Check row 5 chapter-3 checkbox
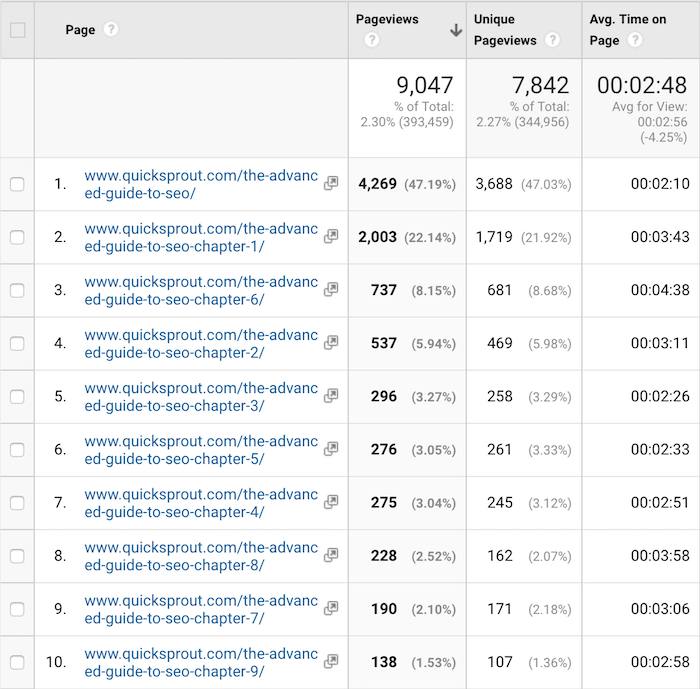Viewport: 700px width, 689px height. 17,397
